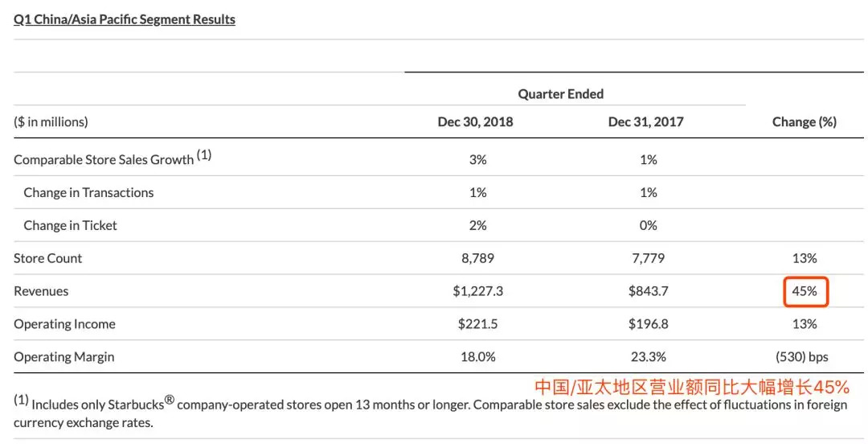Click the $221.5 operating income value
The image size is (868, 444).
click(x=477, y=324)
